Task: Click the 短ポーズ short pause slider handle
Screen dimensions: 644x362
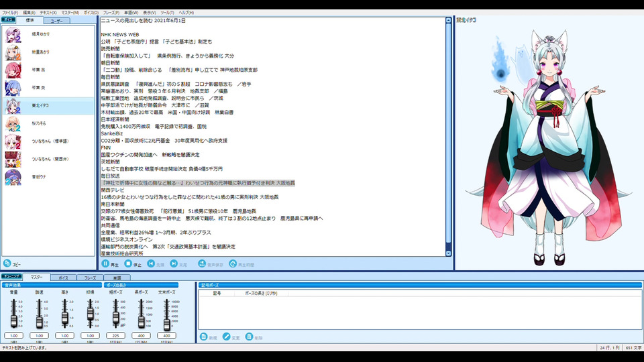Action: coord(116,317)
